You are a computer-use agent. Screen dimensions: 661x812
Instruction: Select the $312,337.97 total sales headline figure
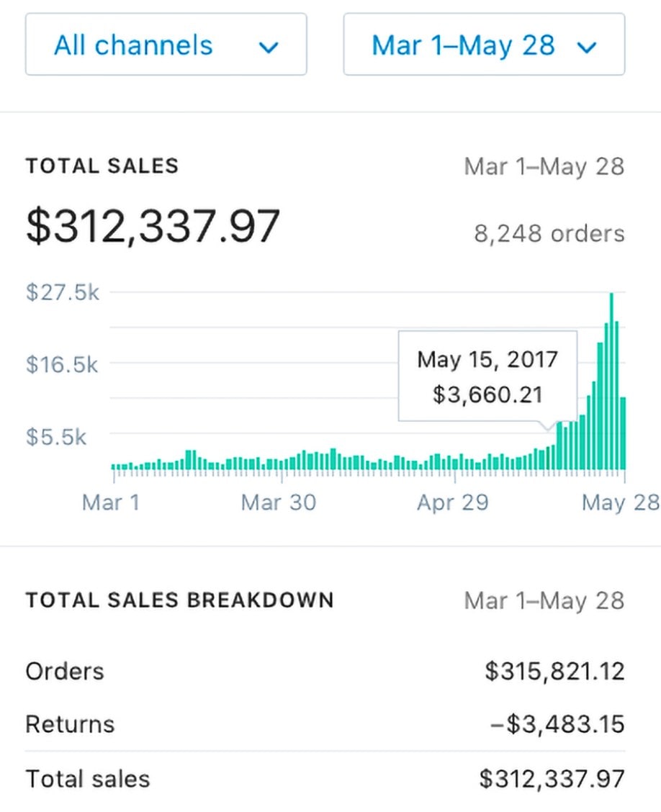pyautogui.click(x=153, y=225)
